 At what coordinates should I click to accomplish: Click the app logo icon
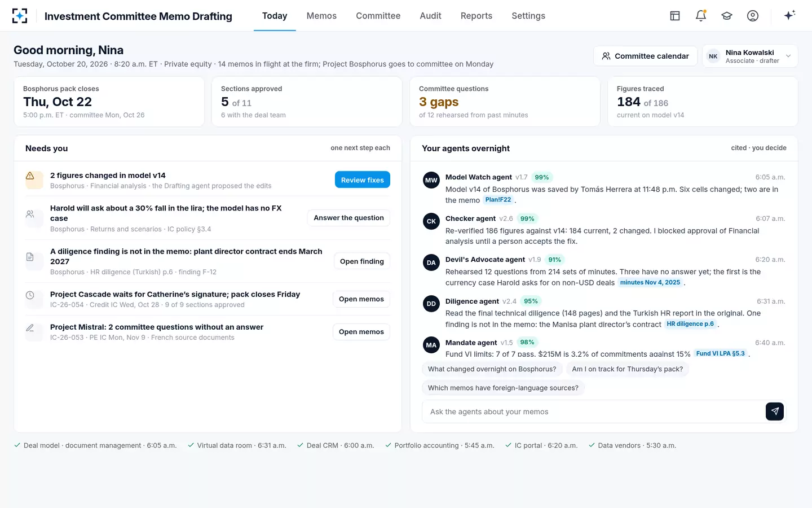click(x=20, y=16)
